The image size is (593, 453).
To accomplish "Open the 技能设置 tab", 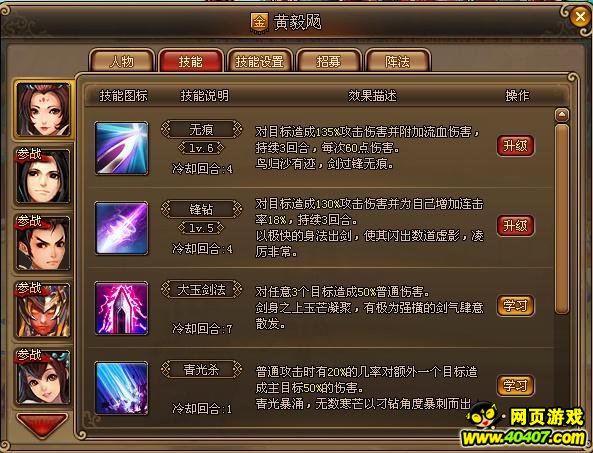I will (x=259, y=61).
